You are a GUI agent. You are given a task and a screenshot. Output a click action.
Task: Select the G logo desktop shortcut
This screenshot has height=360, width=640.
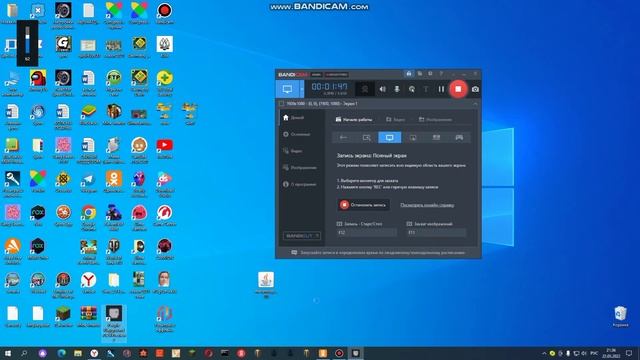pos(63,47)
